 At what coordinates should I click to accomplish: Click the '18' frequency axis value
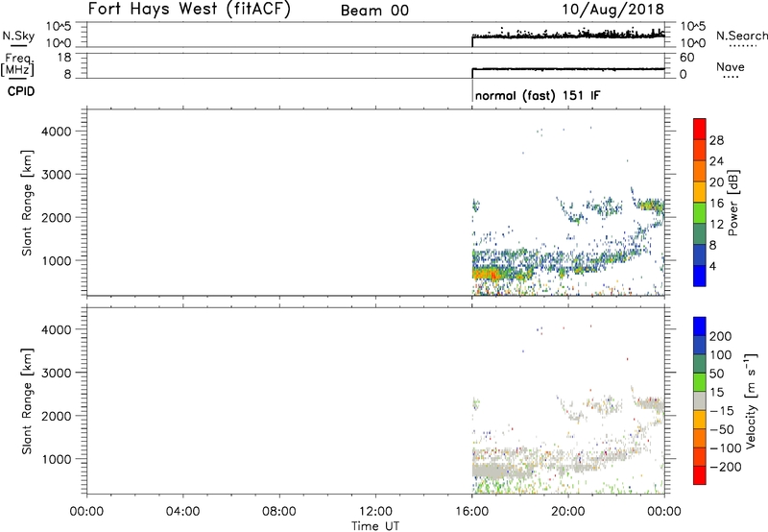pyautogui.click(x=64, y=58)
